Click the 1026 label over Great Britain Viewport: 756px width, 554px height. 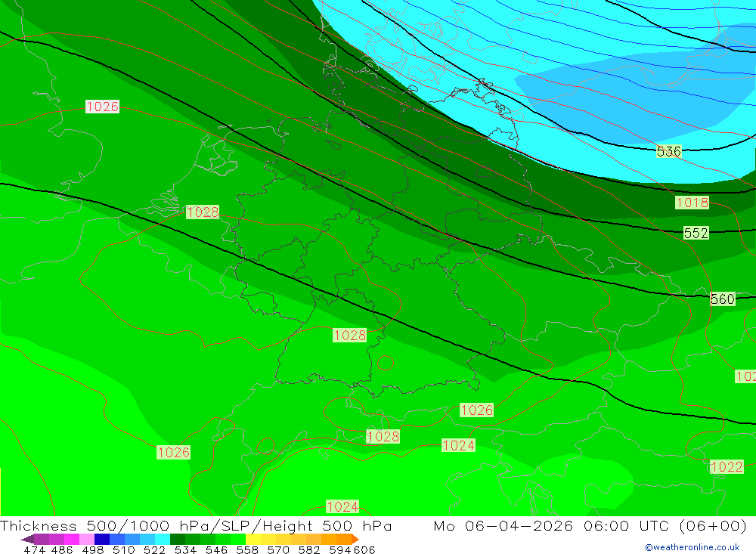coord(102,107)
